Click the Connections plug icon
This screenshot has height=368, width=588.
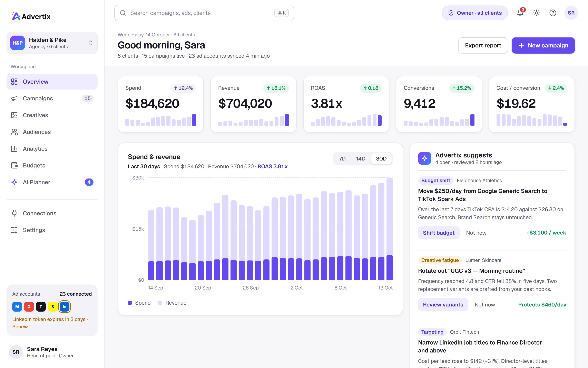14,213
